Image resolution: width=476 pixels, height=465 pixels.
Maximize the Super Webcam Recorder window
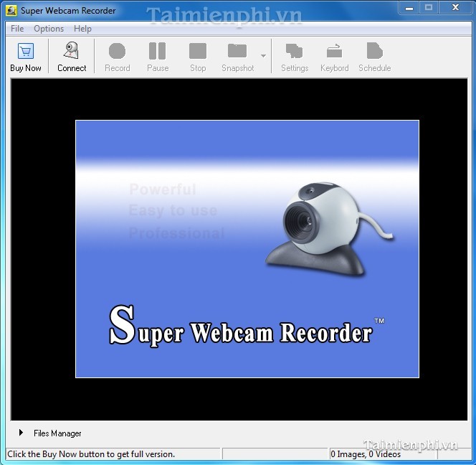pos(429,8)
